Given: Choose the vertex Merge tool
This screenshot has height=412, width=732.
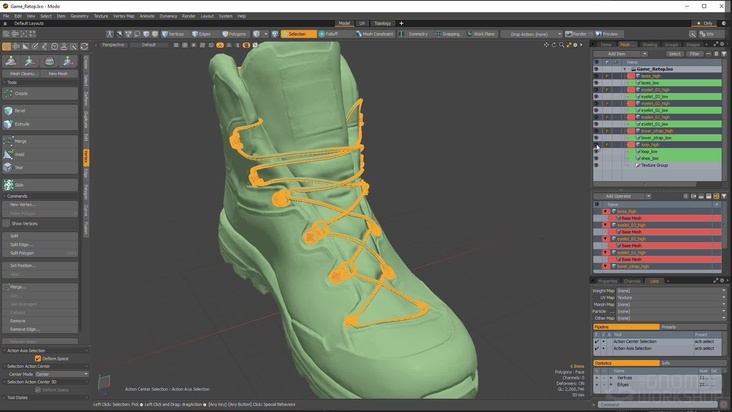Looking at the screenshot, I should pyautogui.click(x=40, y=141).
